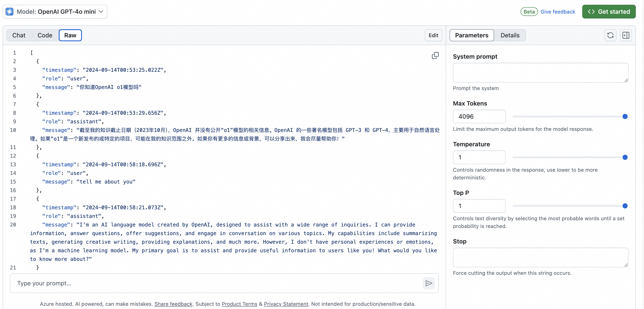This screenshot has height=309, width=644.
Task: Select the Parameters tab
Action: (471, 35)
